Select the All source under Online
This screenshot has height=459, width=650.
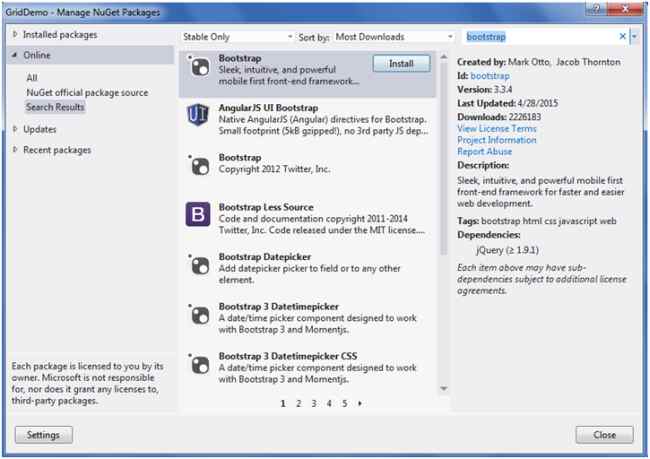click(x=32, y=78)
